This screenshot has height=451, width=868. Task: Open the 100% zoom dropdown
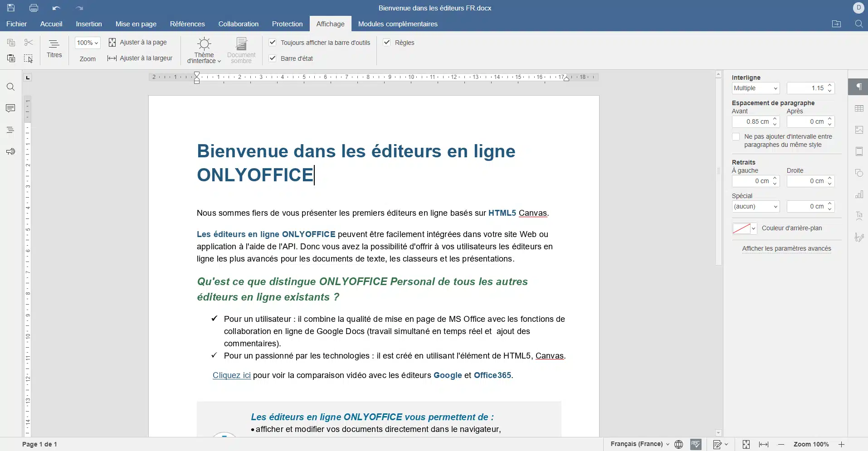(88, 43)
